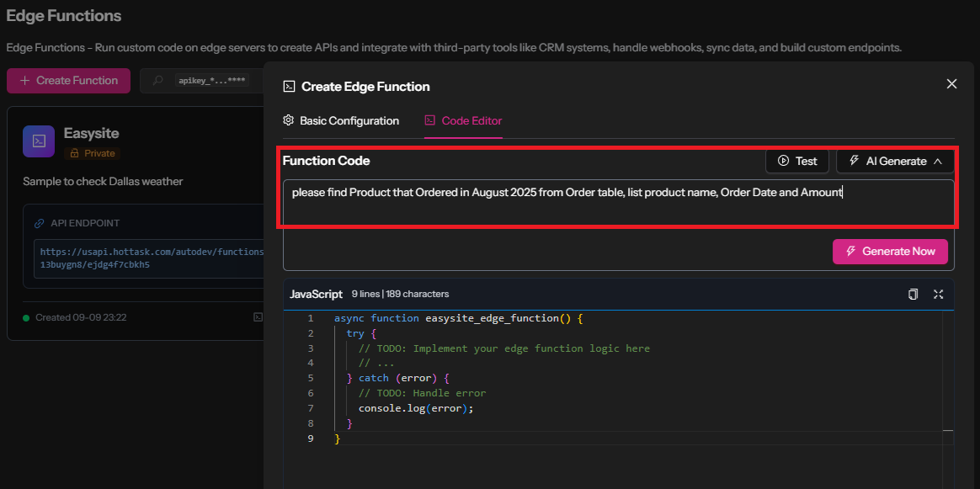Click the small terminal icon near Created date
This screenshot has height=489, width=980.
click(258, 317)
